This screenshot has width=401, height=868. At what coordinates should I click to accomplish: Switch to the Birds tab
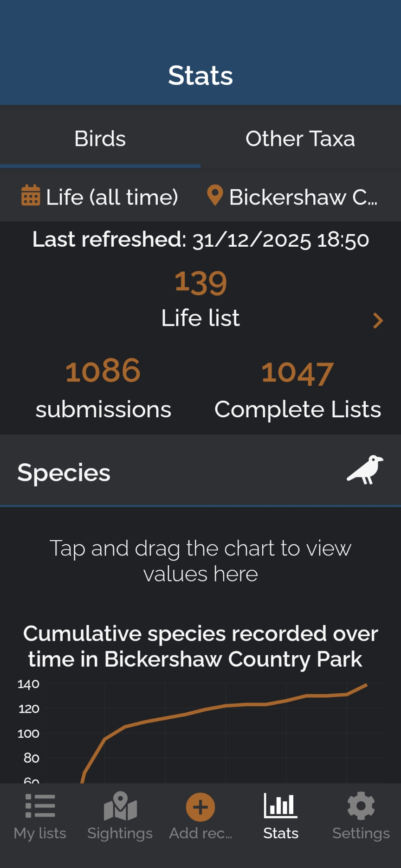(x=100, y=139)
